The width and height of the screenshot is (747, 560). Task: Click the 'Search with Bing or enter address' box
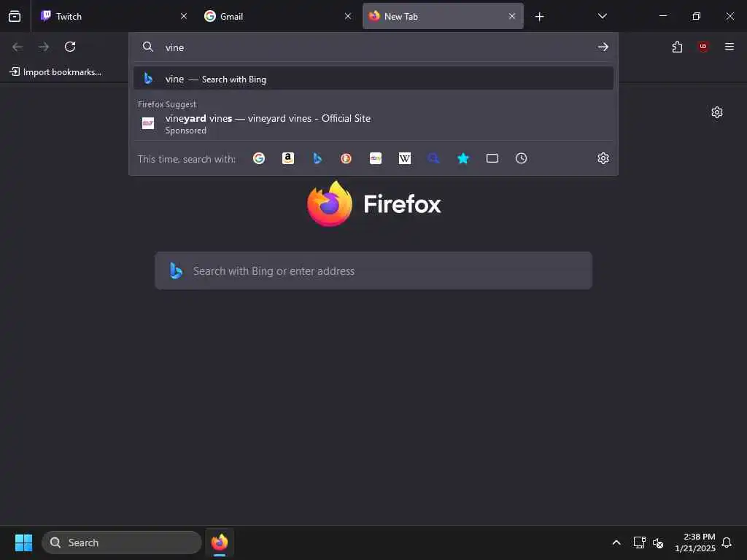(x=373, y=271)
